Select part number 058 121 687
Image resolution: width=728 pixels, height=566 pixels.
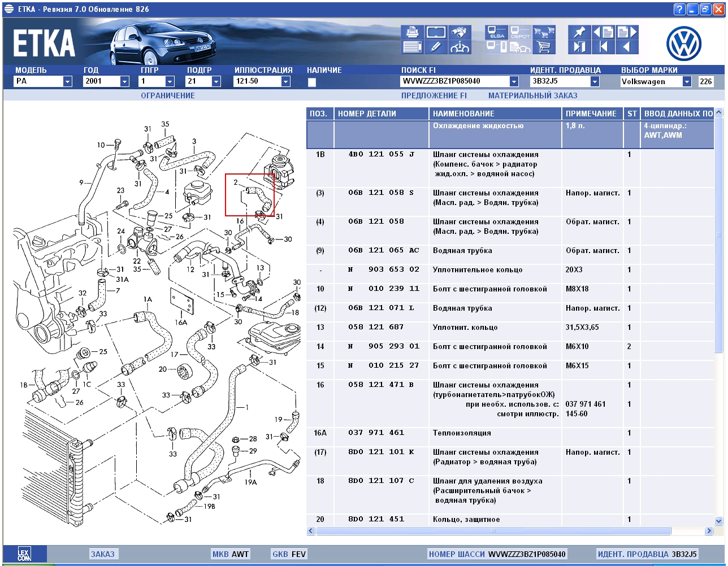pos(376,327)
